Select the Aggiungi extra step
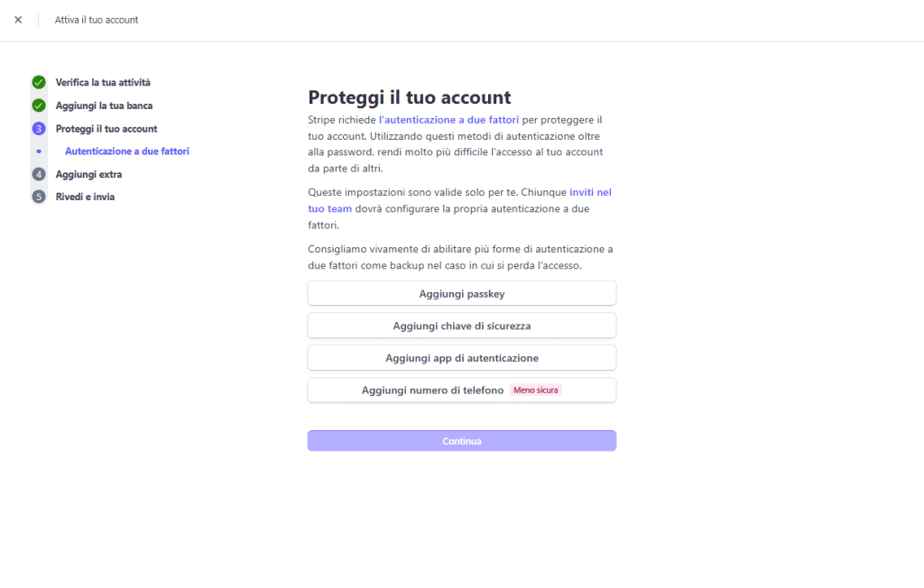Screen dimensions: 924x588 [x=88, y=174]
